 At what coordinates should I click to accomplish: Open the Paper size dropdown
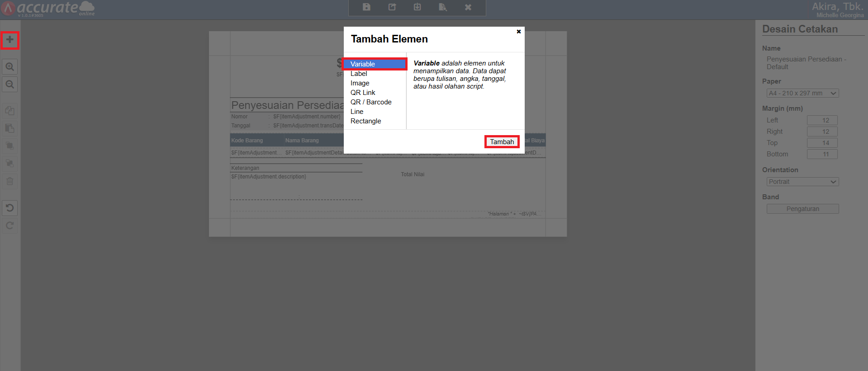click(802, 93)
